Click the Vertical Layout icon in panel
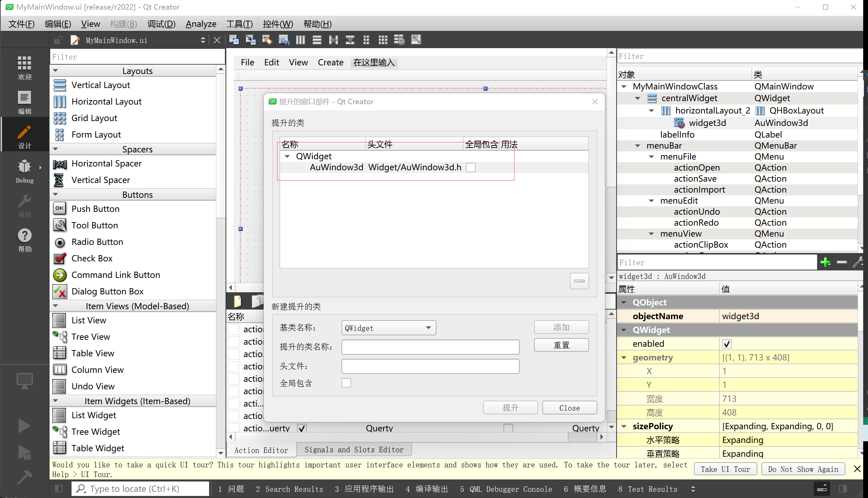Image resolution: width=868 pixels, height=498 pixels. [59, 85]
